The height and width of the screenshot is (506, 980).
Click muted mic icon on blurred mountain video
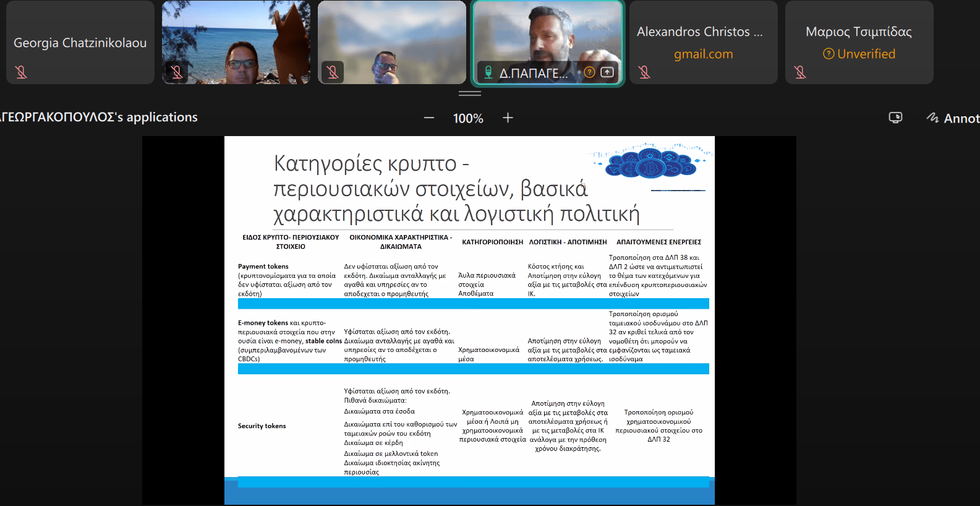pyautogui.click(x=333, y=72)
